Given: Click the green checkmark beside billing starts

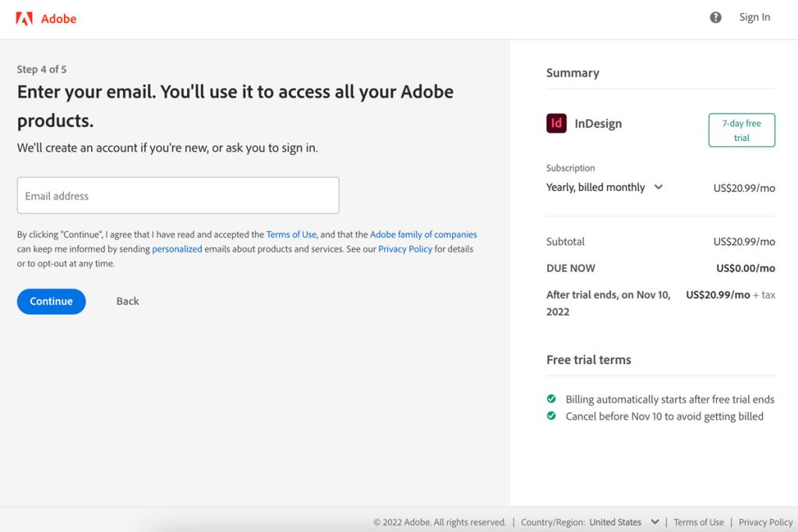Looking at the screenshot, I should coord(551,399).
